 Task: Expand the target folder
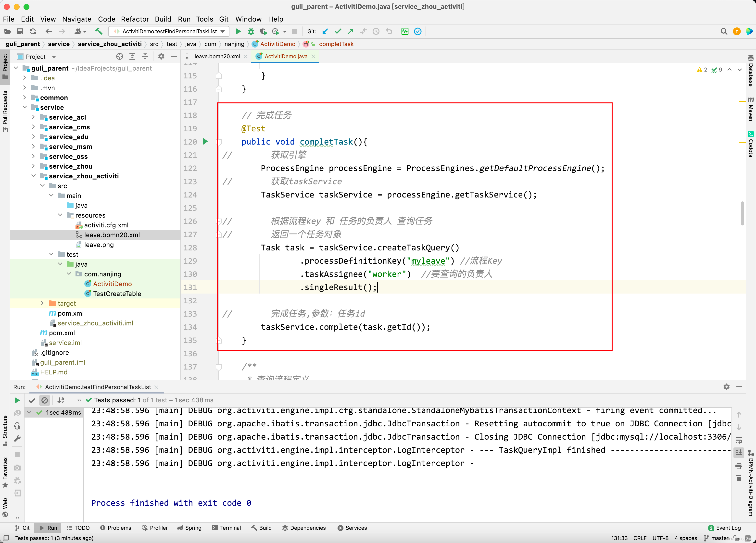point(42,303)
